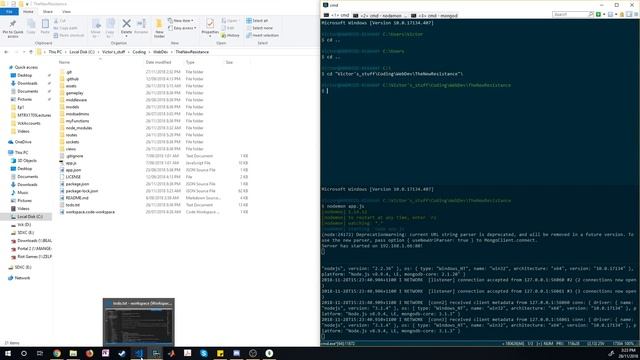The image size is (640, 360).
Task: Click the History button
Action: (231, 36)
